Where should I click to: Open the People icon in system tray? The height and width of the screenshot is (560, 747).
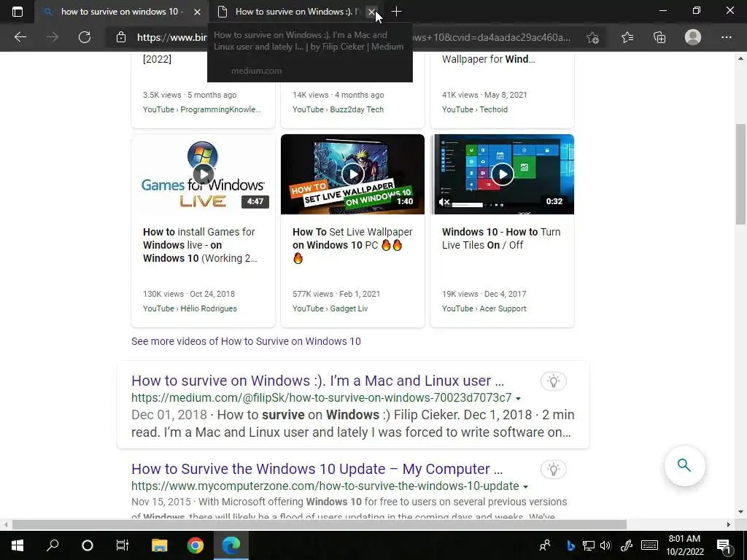point(545,545)
